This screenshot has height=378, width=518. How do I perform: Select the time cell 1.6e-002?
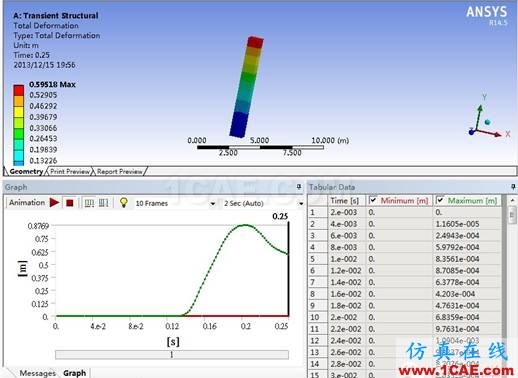click(346, 294)
